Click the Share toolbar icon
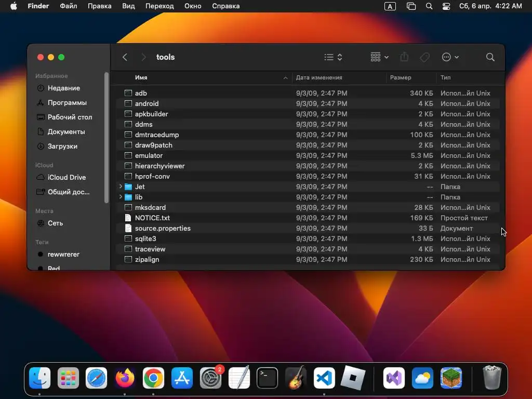This screenshot has height=399, width=532. pyautogui.click(x=404, y=57)
